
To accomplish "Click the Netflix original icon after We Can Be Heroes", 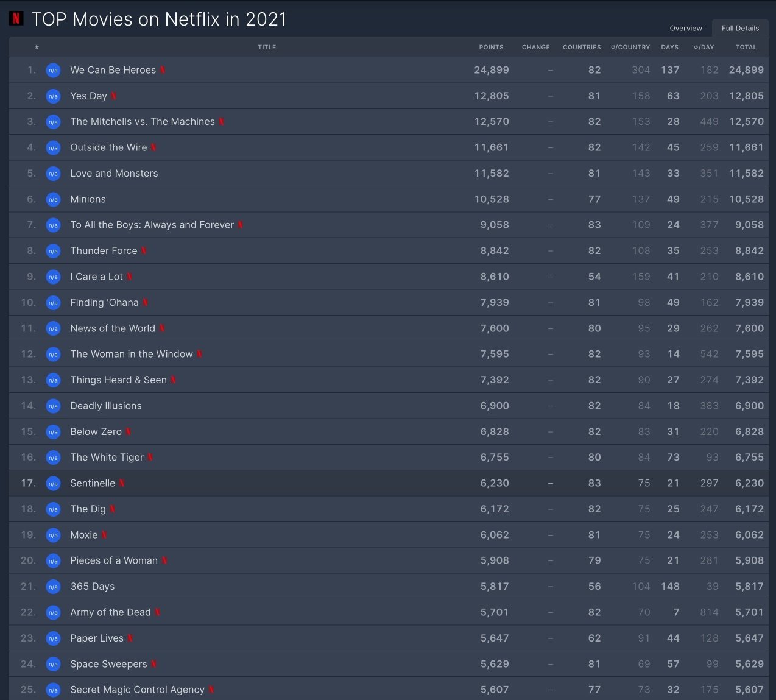I will [163, 70].
